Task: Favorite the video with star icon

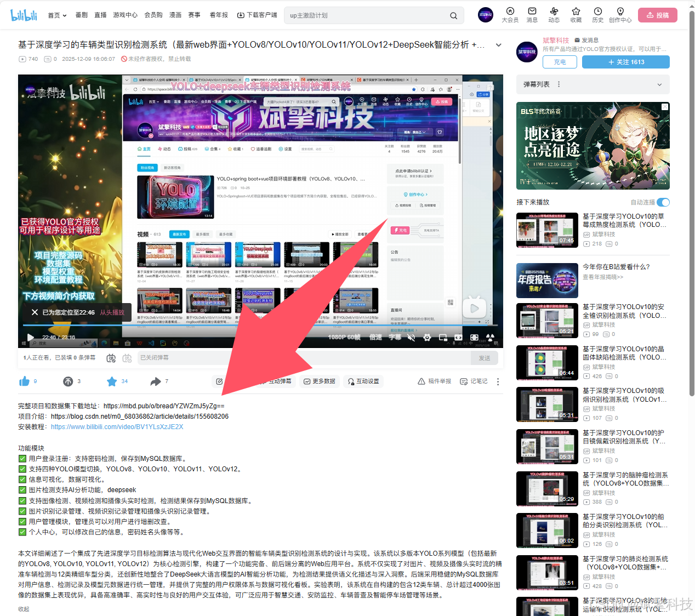Action: coord(112,381)
